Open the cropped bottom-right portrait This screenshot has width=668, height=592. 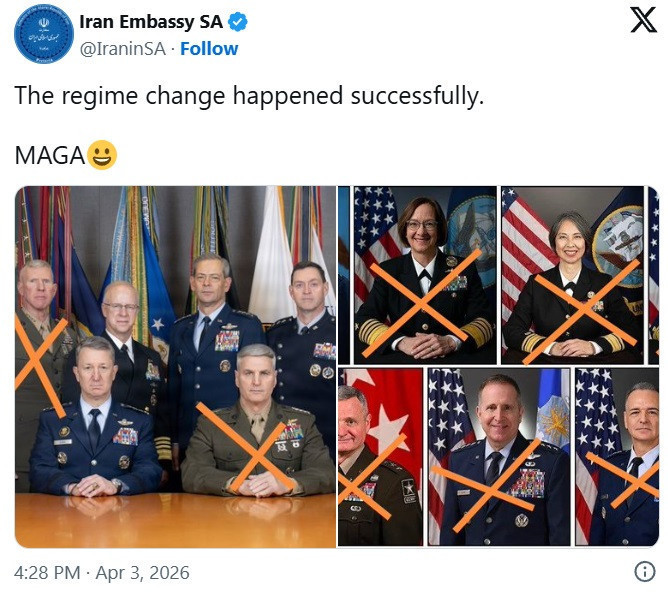[617, 457]
